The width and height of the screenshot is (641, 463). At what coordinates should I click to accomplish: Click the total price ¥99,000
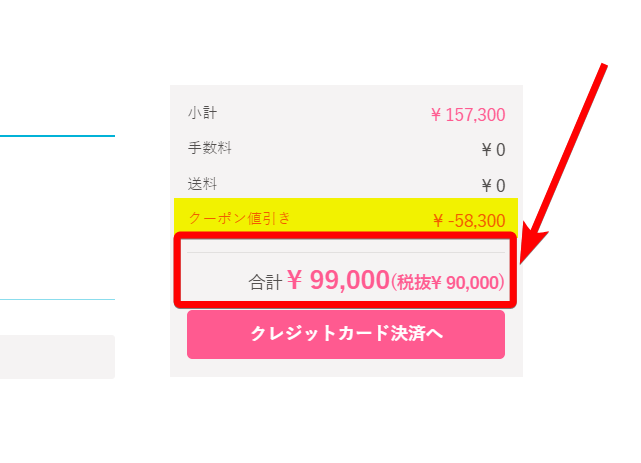point(338,281)
